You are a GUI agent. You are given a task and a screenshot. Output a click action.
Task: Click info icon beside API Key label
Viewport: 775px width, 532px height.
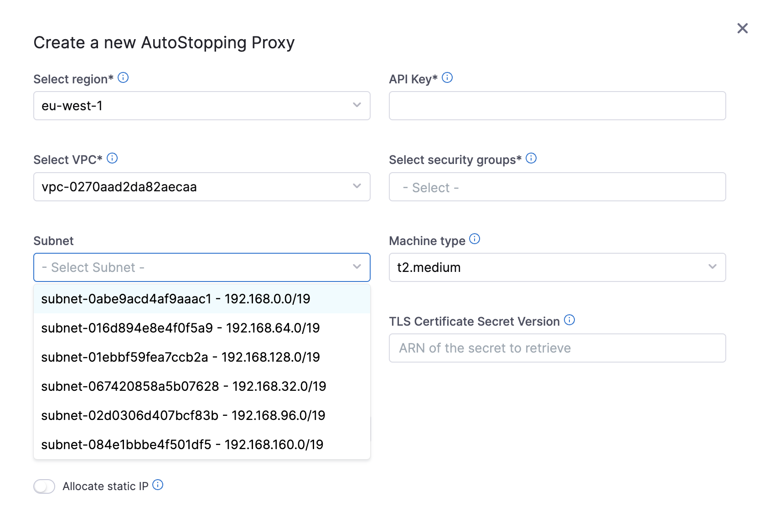[x=447, y=78]
